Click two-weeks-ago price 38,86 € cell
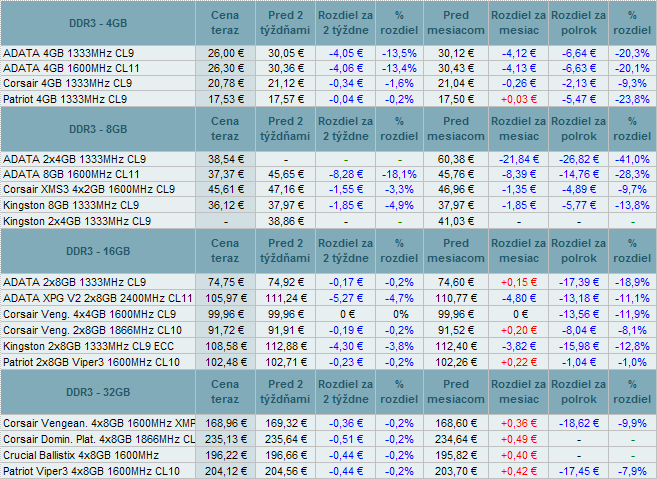Viewport: 657px width, 479px height. 285,221
